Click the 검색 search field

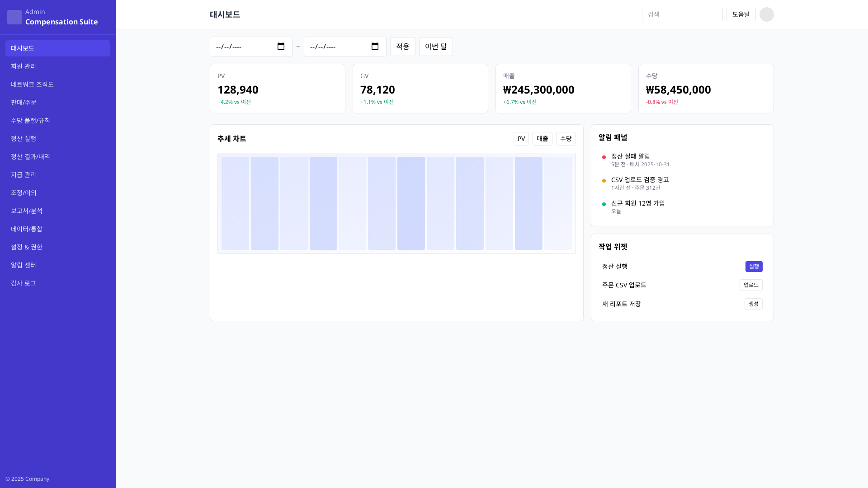coord(682,14)
